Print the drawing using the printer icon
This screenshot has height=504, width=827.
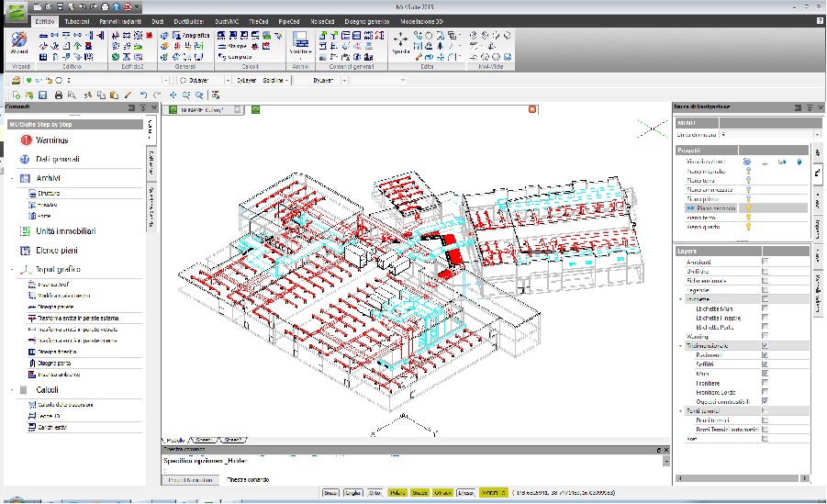pyautogui.click(x=59, y=95)
